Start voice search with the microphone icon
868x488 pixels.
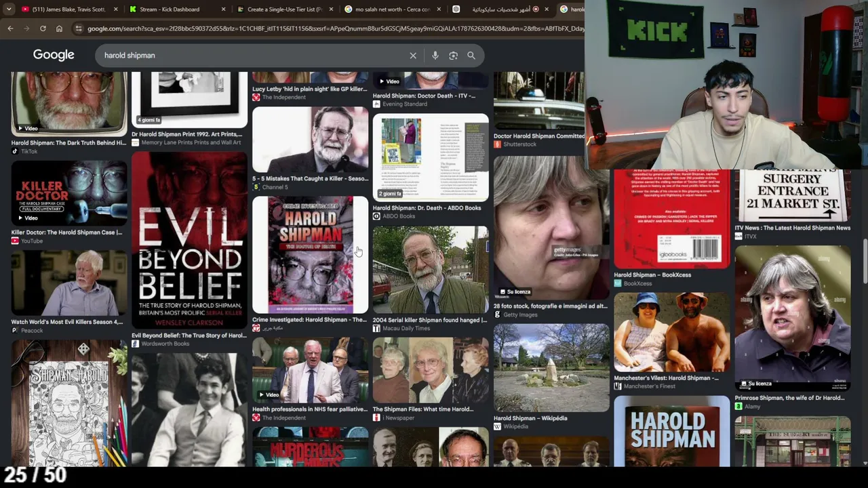[435, 56]
